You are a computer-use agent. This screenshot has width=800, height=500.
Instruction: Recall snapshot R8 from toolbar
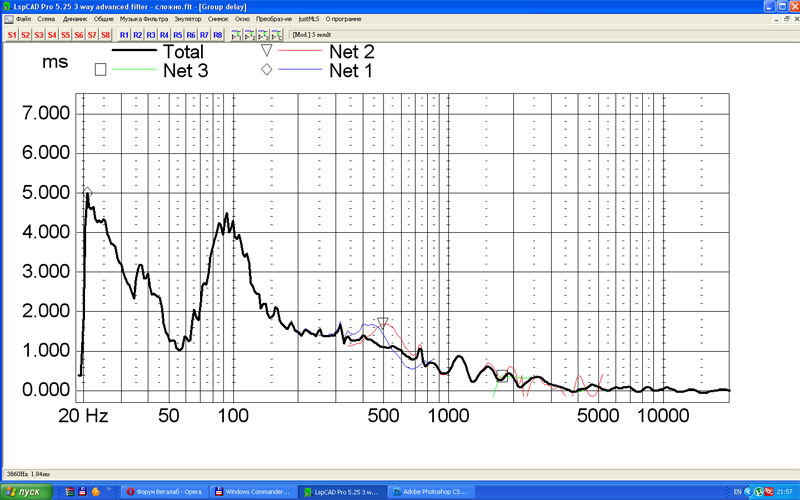[217, 35]
